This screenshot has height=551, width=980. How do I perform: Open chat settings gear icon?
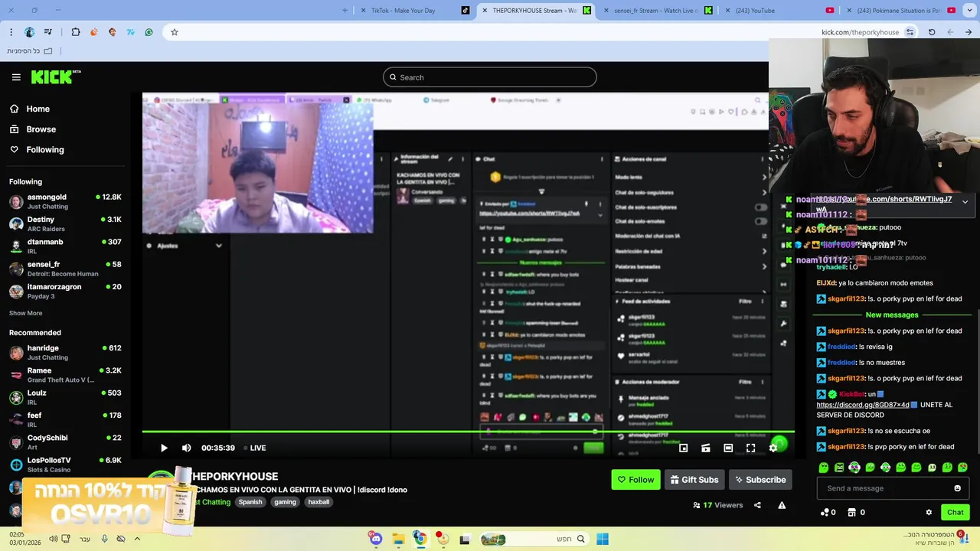coord(929,512)
